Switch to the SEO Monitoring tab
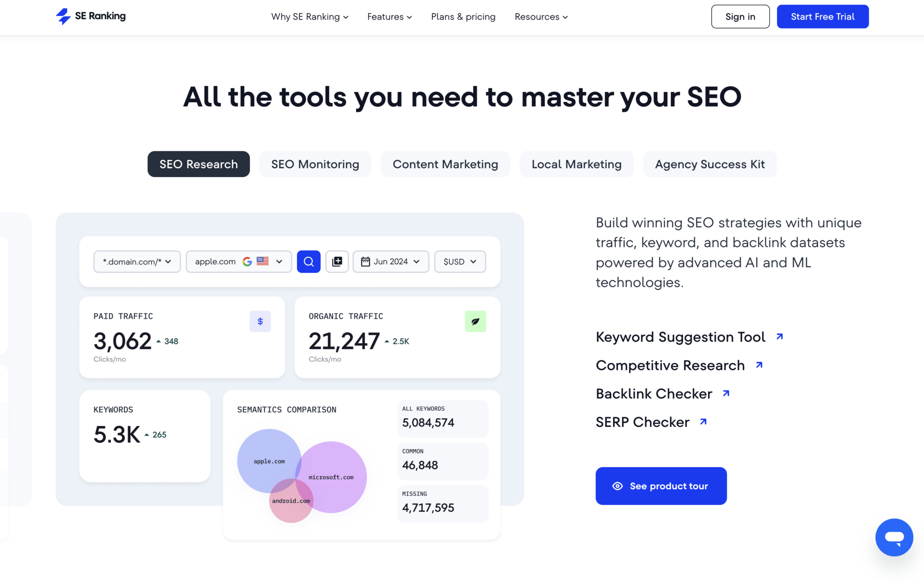The height and width of the screenshot is (583, 924). click(x=315, y=164)
